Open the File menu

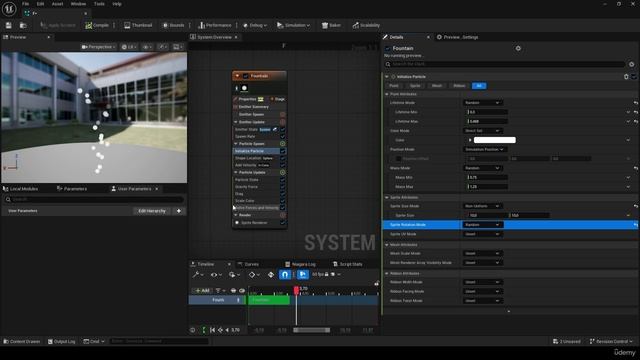[25, 4]
